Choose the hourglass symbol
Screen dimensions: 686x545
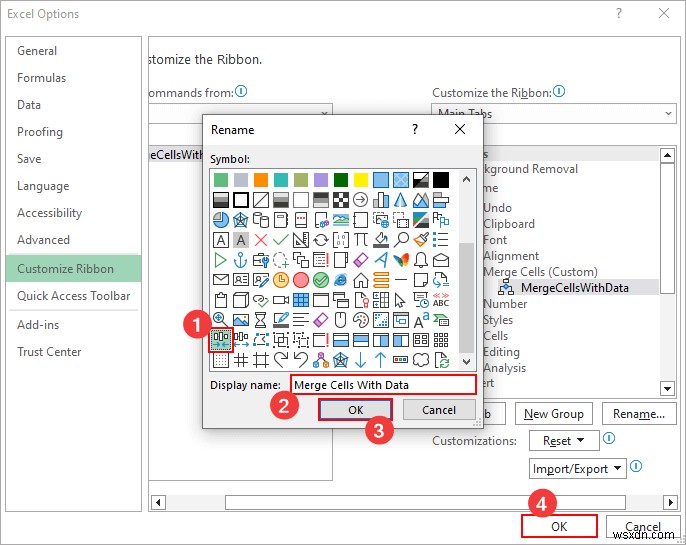point(261,320)
